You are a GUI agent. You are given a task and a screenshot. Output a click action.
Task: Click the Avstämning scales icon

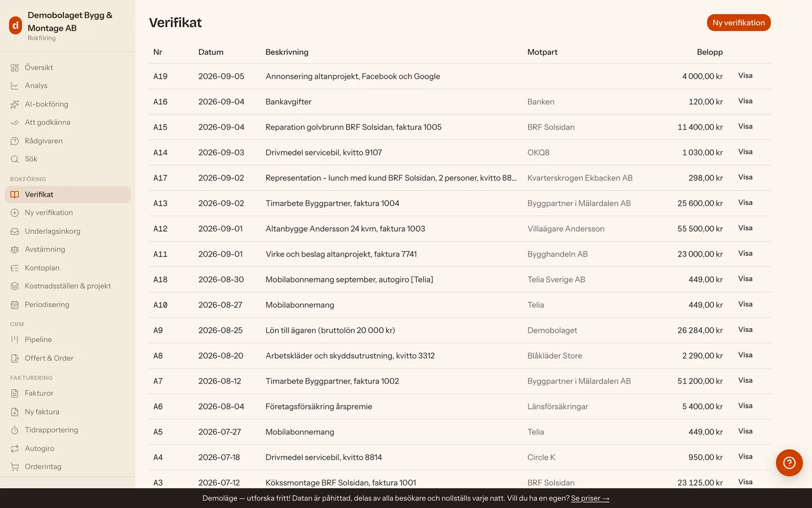[15, 249]
